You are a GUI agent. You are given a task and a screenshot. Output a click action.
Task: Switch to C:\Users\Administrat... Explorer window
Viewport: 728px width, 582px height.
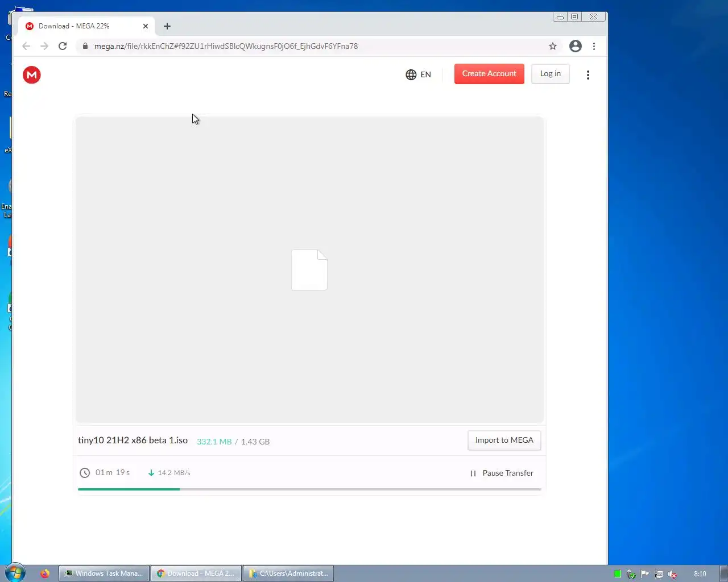(x=288, y=573)
